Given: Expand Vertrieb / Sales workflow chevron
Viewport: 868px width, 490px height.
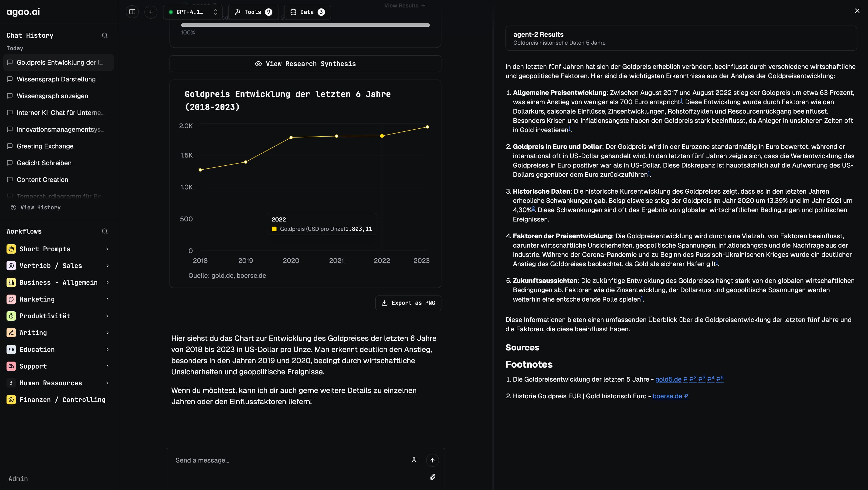Looking at the screenshot, I should (x=108, y=266).
